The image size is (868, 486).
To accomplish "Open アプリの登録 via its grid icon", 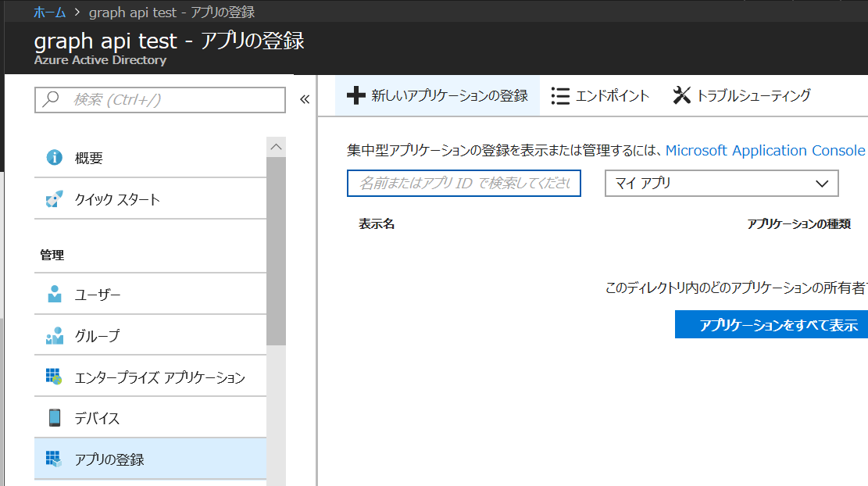I will coord(54,459).
